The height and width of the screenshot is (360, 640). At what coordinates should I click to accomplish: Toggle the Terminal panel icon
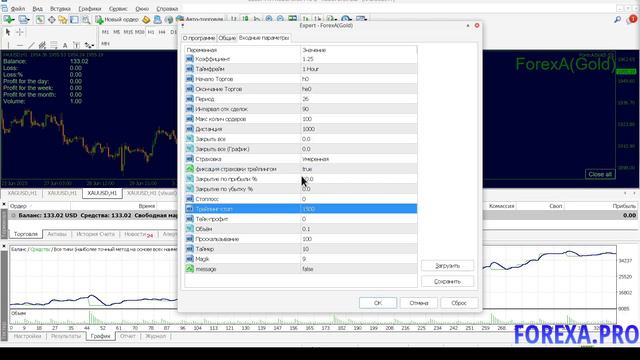[74, 19]
